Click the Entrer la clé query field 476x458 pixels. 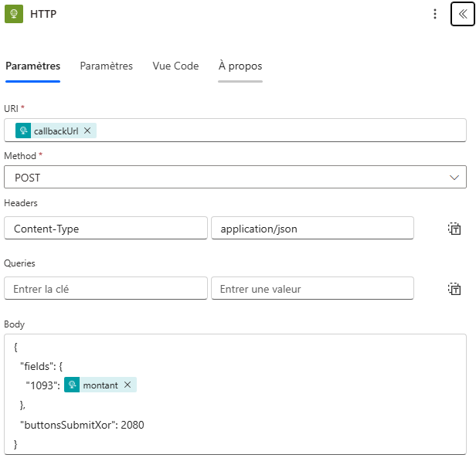tap(106, 289)
